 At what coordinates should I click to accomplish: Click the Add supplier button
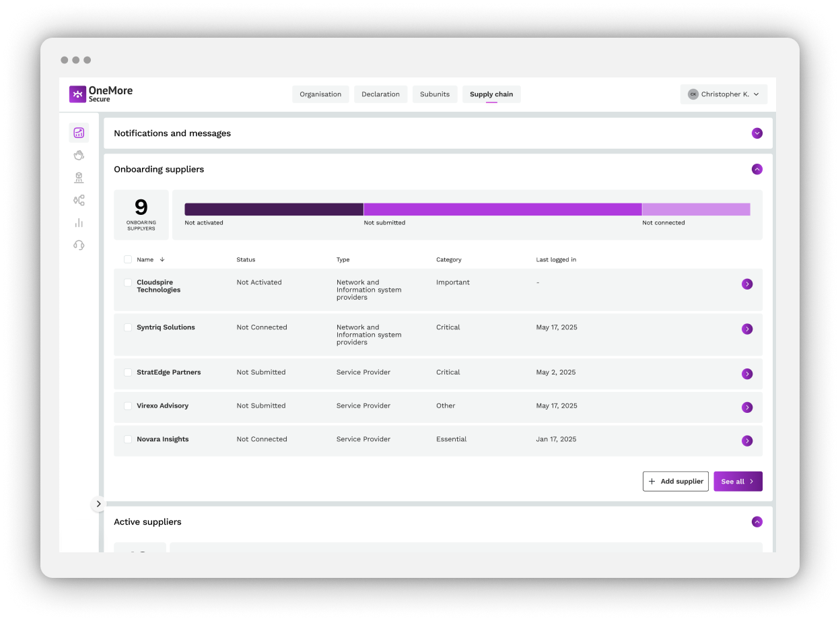[675, 481]
